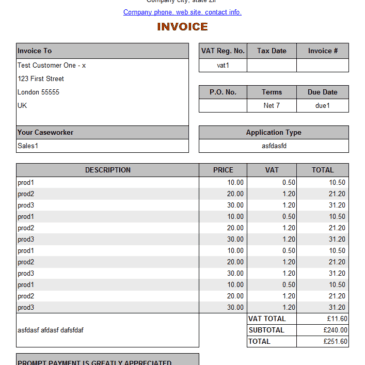Screen dimensions: 365x365
Task: Click the due1 value cell
Action: 323,106
